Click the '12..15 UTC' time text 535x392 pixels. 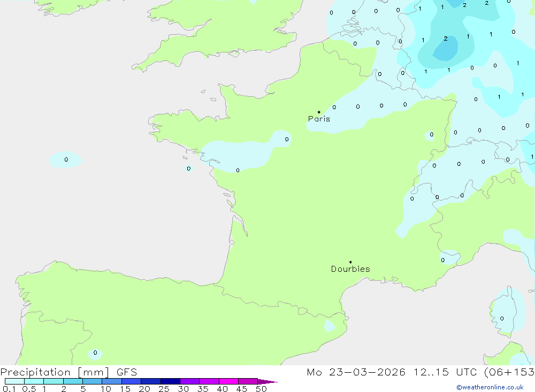tap(445, 372)
